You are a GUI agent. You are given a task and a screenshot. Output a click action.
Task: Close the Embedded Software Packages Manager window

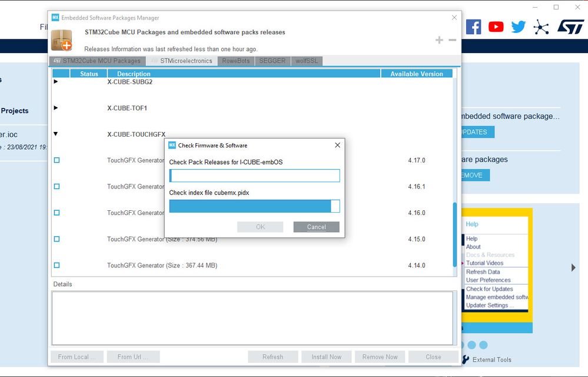(454, 18)
